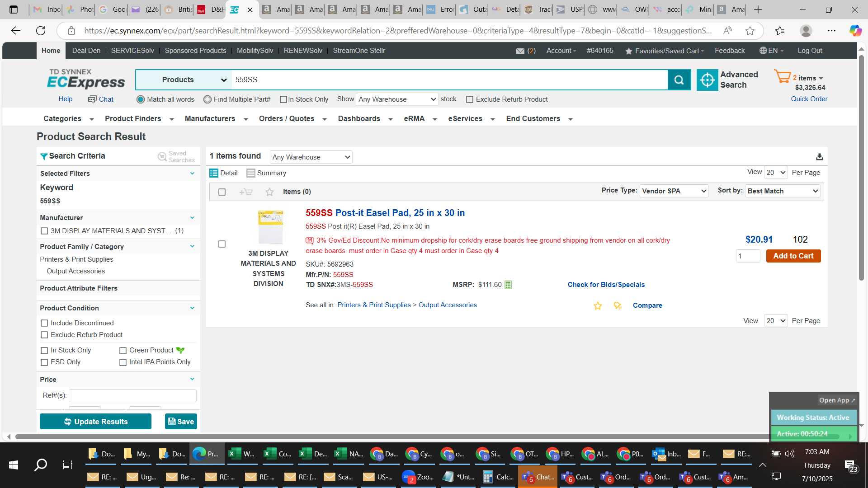Open Any Warehouse dropdown near Show
868x488 pixels.
coord(397,99)
